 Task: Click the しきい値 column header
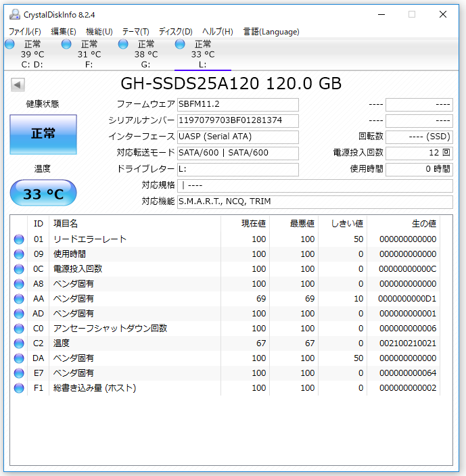342,224
